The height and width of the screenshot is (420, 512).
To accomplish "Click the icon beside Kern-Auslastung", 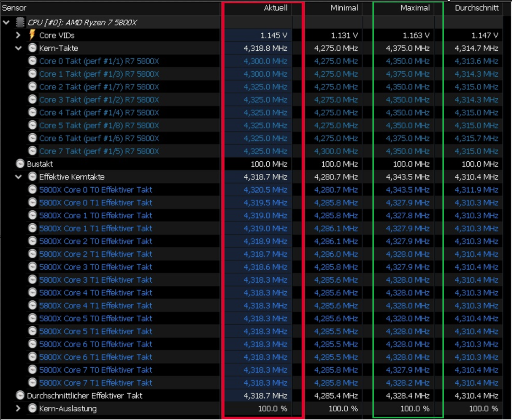I will coord(32,408).
